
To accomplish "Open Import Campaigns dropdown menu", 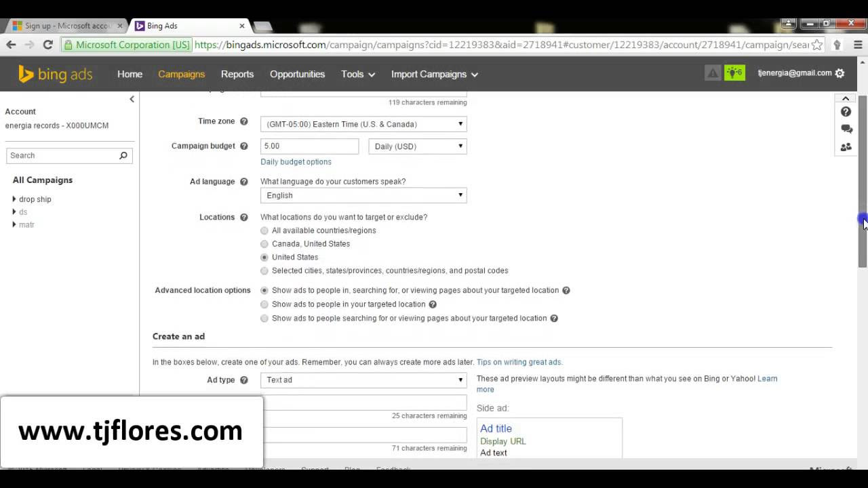I will click(x=434, y=74).
